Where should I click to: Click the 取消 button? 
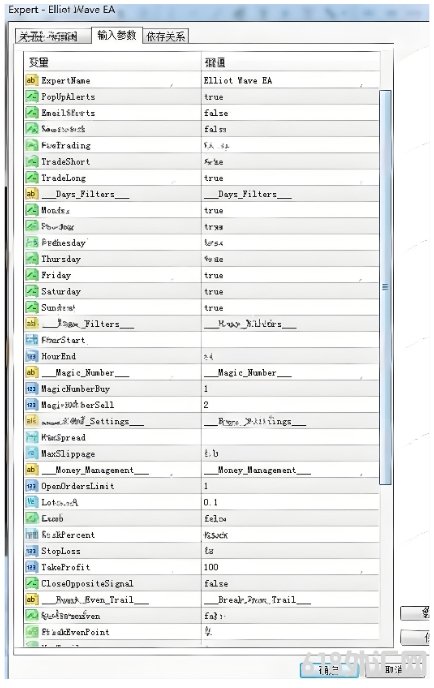pos(393,670)
